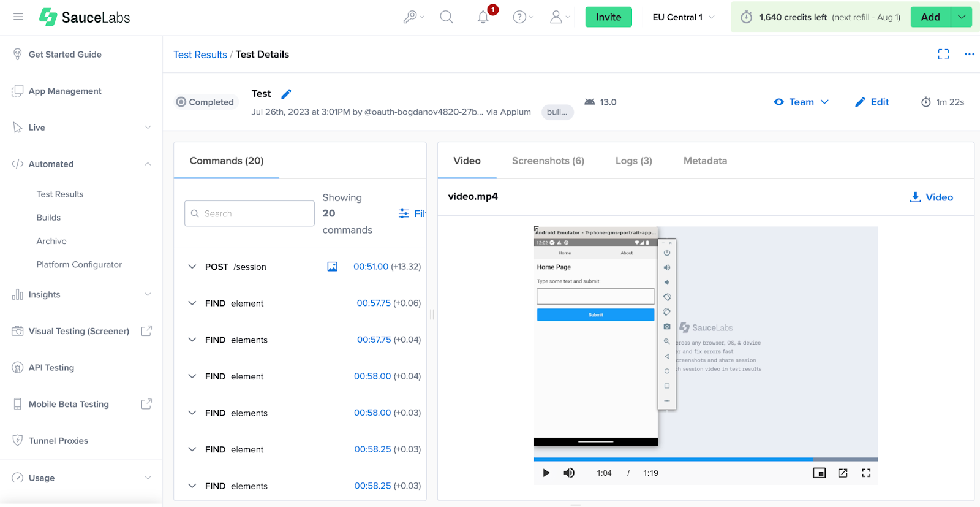Click the panel splitter handle

(x=432, y=314)
